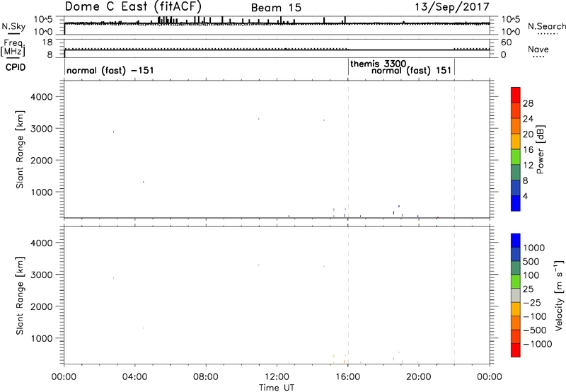Click the 'N.Search' legend label
The height and width of the screenshot is (392, 566).
[x=546, y=26]
